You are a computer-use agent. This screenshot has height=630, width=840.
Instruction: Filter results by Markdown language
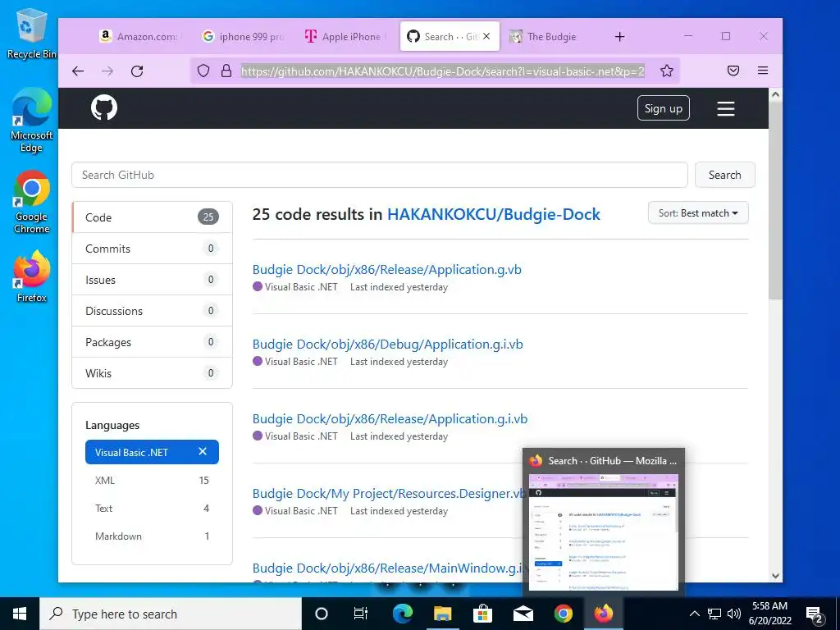tap(152, 536)
